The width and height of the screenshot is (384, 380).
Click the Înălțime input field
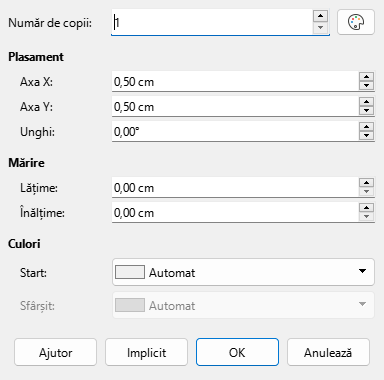click(x=235, y=213)
